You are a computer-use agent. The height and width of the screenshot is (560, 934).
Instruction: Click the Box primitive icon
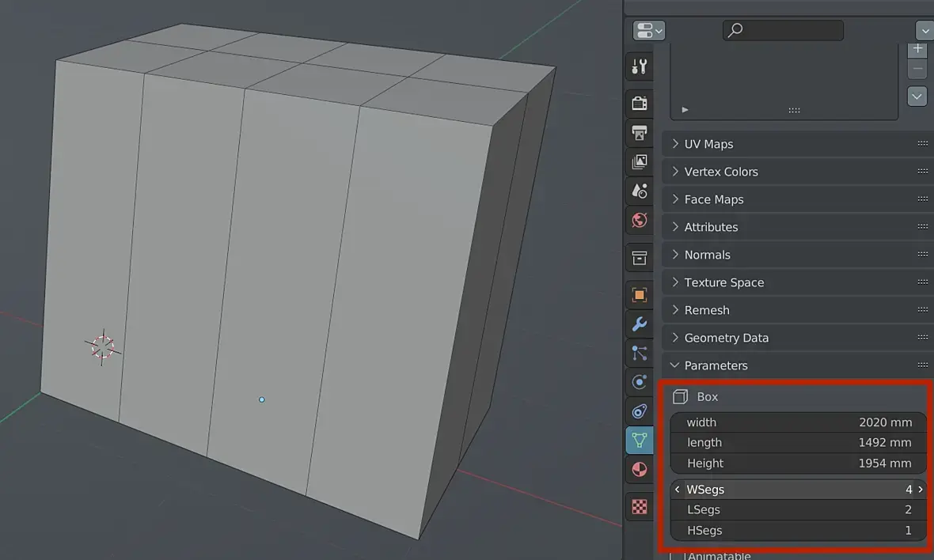(x=680, y=396)
